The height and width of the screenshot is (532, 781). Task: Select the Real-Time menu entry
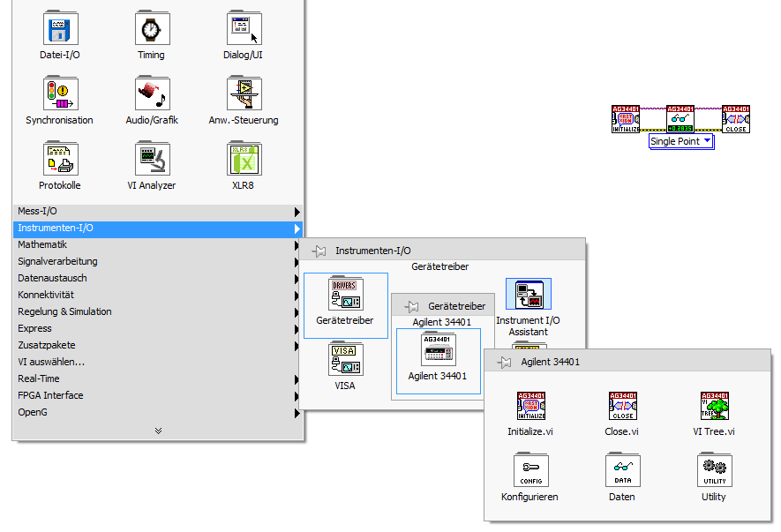click(157, 379)
